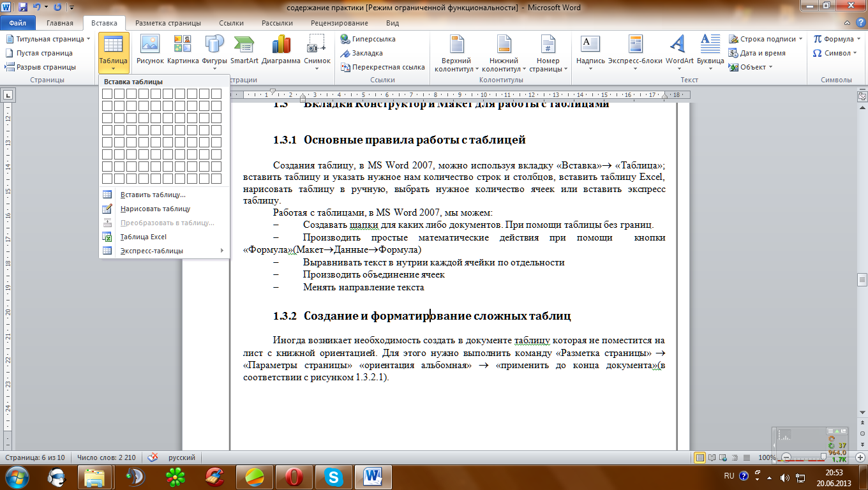Screen dimensions: 868x490
Task: Switch to the Вид tab
Action: [393, 23]
